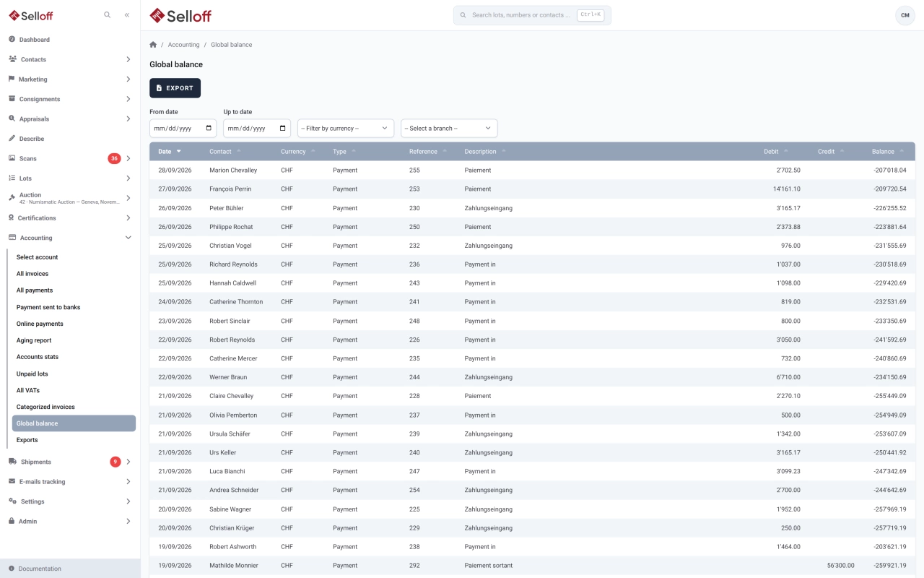Select Categorized invoices in the sidebar
924x578 pixels.
click(45, 407)
